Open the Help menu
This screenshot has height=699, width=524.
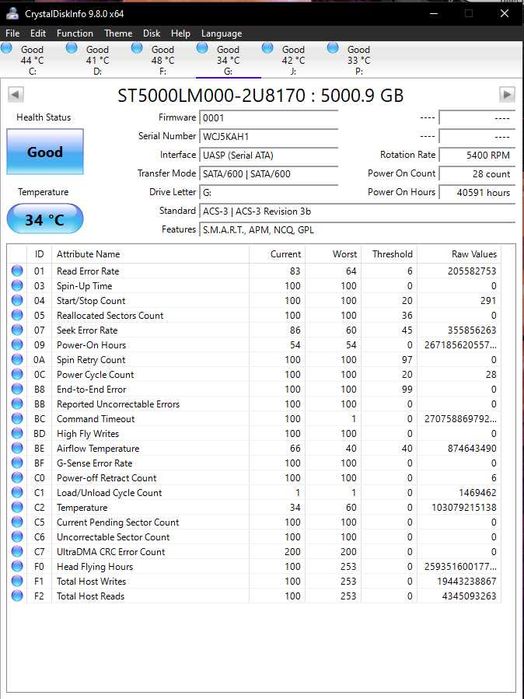tap(181, 33)
